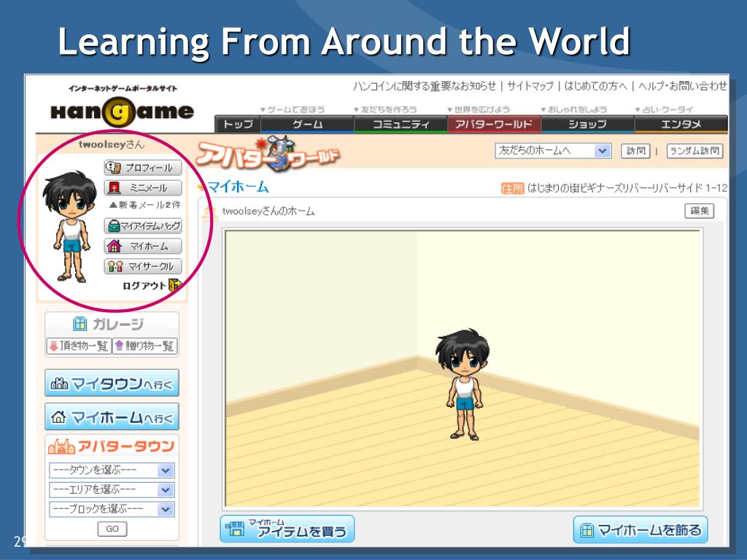Click the ログアウト logout link
Viewport: 747px width, 560px height.
pyautogui.click(x=144, y=286)
